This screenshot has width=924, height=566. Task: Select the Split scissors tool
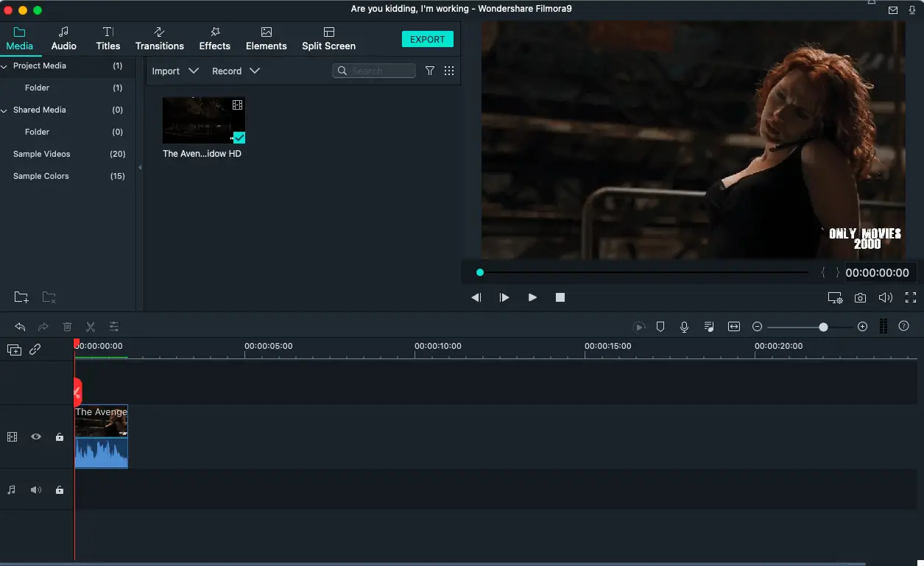91,327
